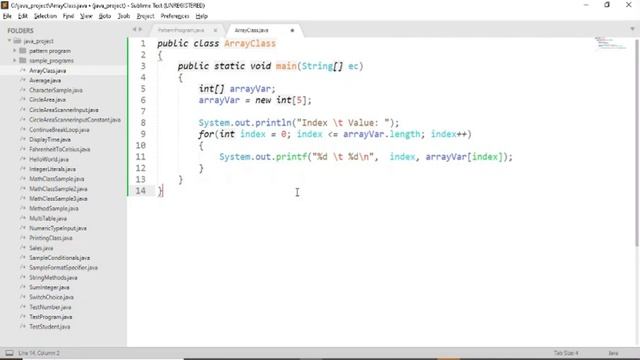This screenshot has width=640, height=360.
Task: Expand the pattern program folder
Action: pyautogui.click(x=15, y=51)
